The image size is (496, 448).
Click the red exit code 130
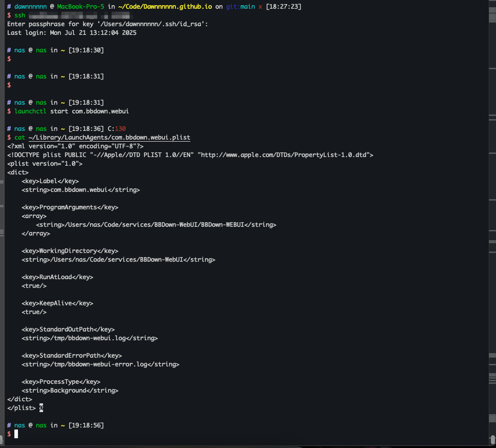(x=120, y=129)
